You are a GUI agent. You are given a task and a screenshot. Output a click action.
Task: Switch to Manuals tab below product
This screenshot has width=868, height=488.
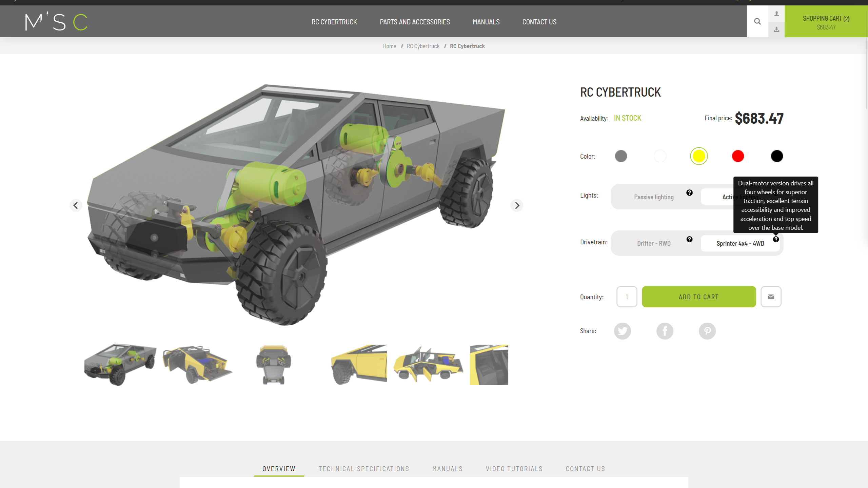(x=447, y=469)
